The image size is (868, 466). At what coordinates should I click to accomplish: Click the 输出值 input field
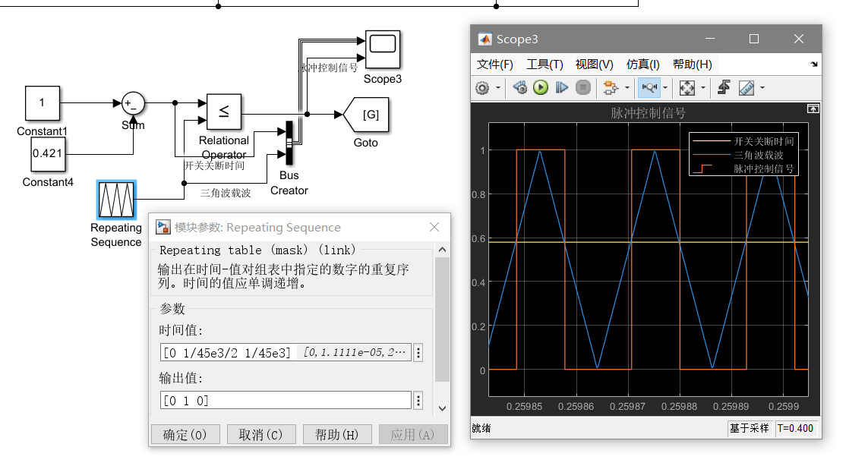(x=286, y=400)
